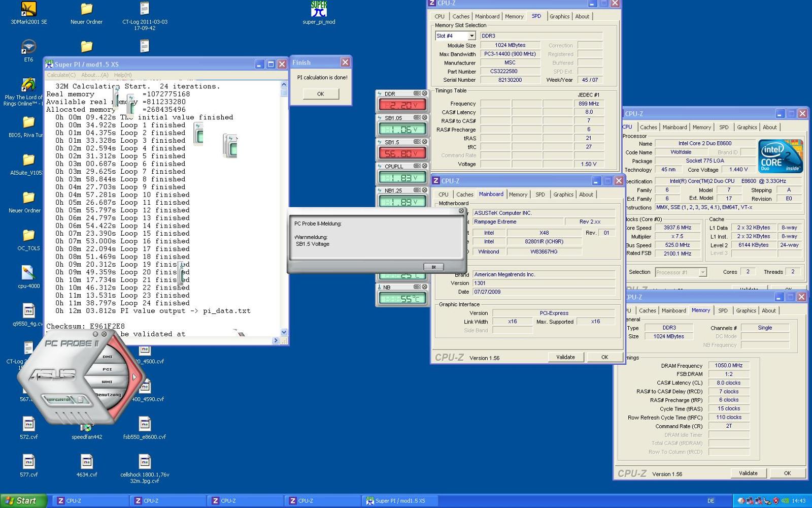Click PC Probe II PCI button
This screenshot has height=508, width=812.
coord(107,369)
